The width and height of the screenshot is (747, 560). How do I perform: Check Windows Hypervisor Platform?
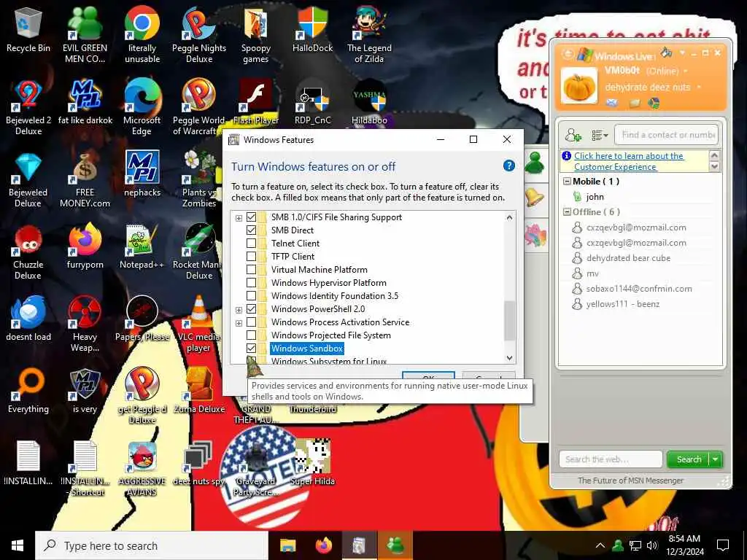click(251, 282)
